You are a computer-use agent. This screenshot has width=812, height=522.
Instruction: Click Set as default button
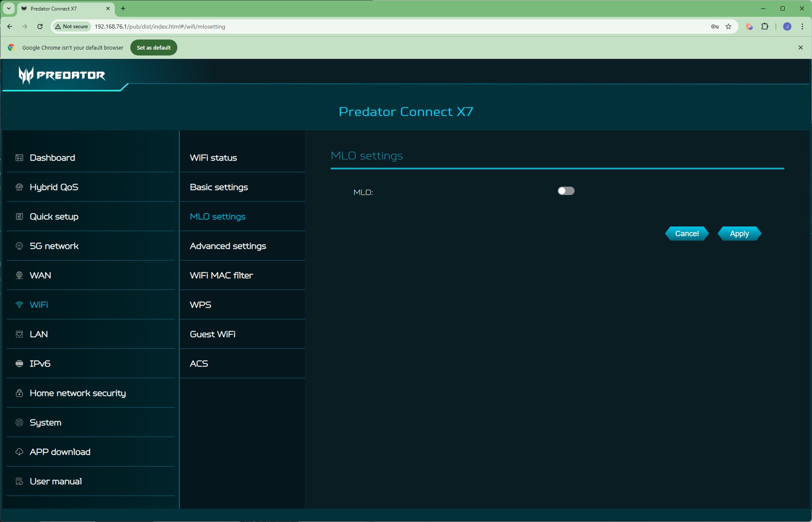click(x=153, y=47)
